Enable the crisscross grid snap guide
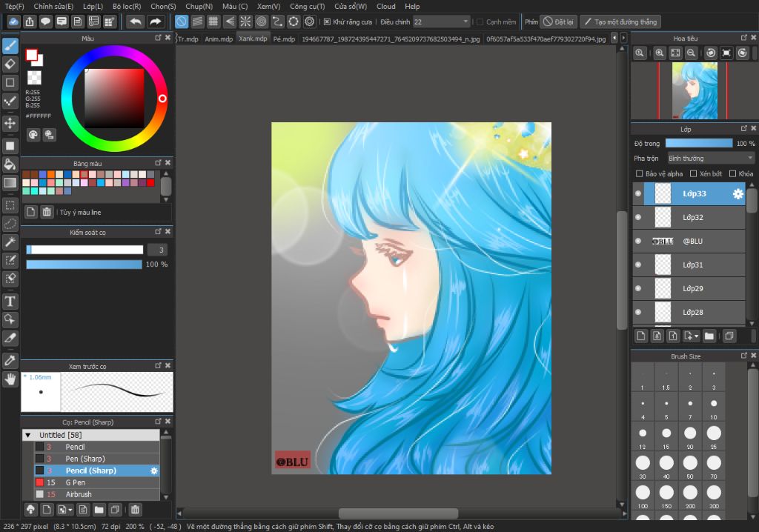 213,21
